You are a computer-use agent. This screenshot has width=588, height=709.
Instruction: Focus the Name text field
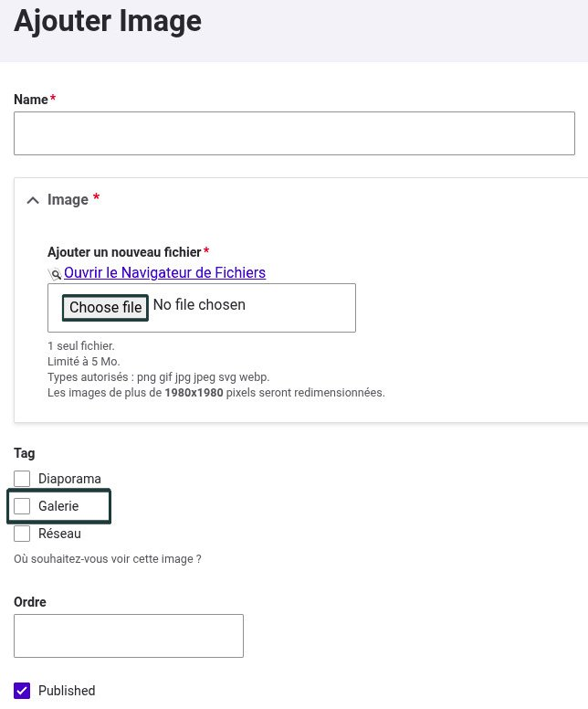click(294, 133)
